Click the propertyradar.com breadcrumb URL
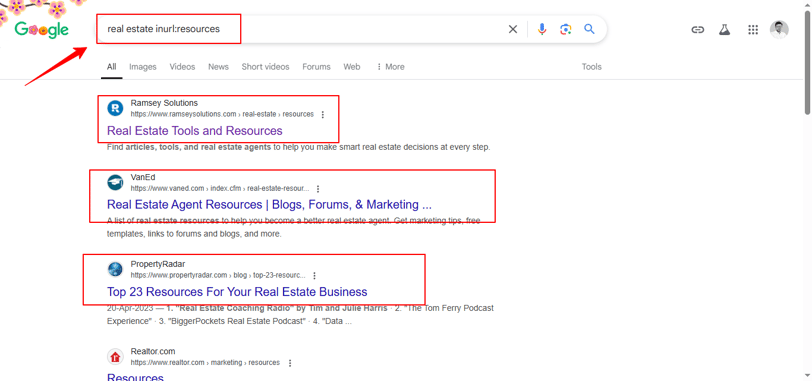 (218, 276)
